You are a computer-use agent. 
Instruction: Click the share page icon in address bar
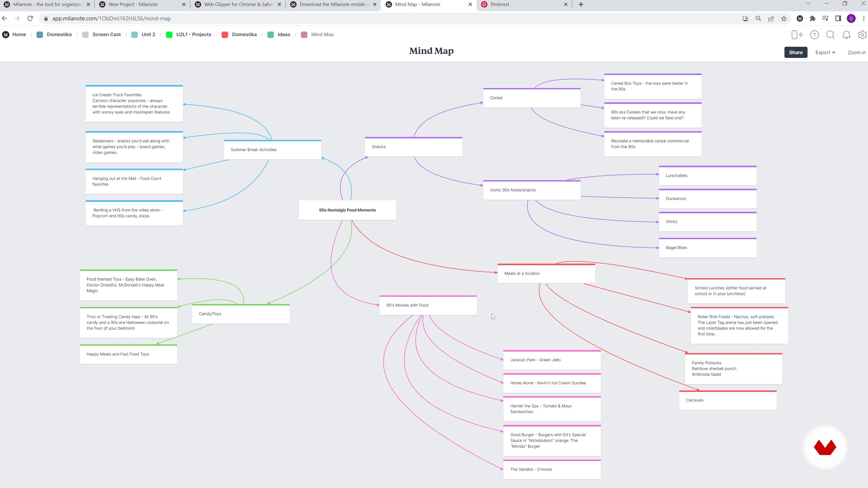(771, 19)
